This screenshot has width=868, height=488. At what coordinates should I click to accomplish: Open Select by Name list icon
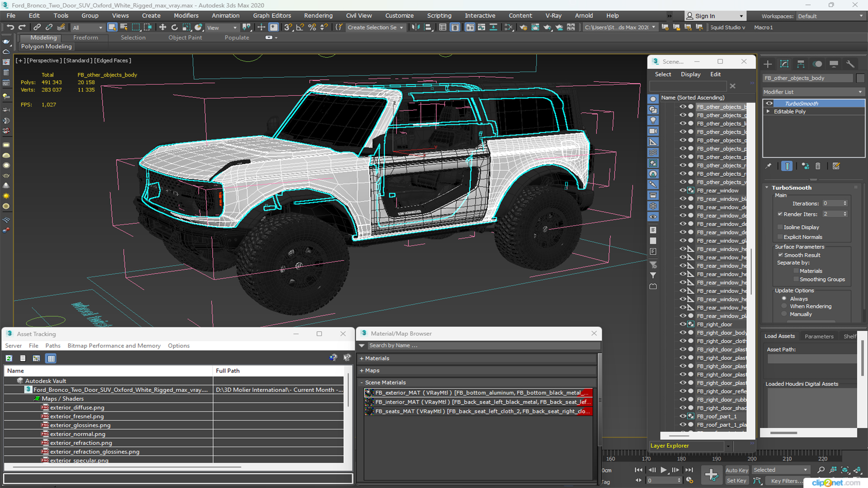[124, 28]
